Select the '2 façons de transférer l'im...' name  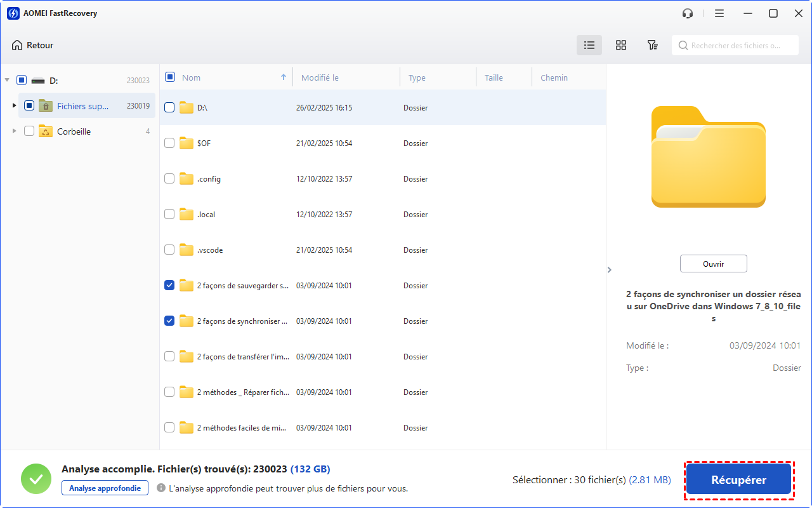243,357
